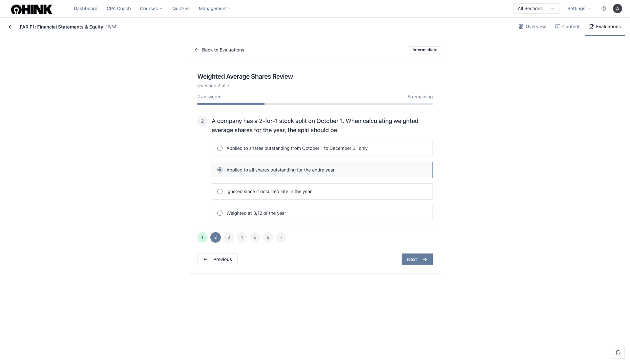This screenshot has height=364, width=630.
Task: Go to the Dashboard menu item
Action: 86,9
